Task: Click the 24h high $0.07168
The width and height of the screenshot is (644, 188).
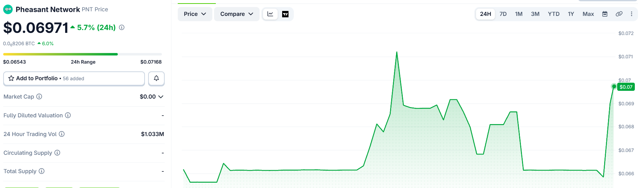Action: point(151,62)
